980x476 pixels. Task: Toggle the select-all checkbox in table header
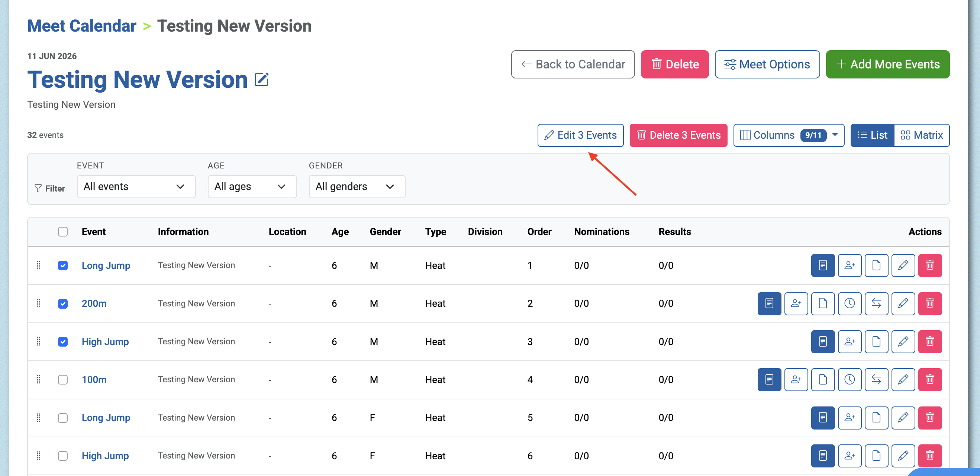pos(63,232)
